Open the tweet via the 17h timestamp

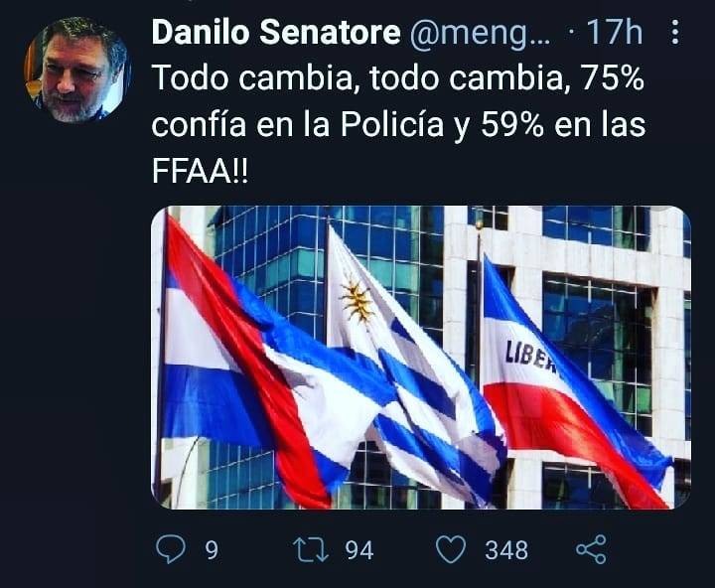click(x=615, y=33)
